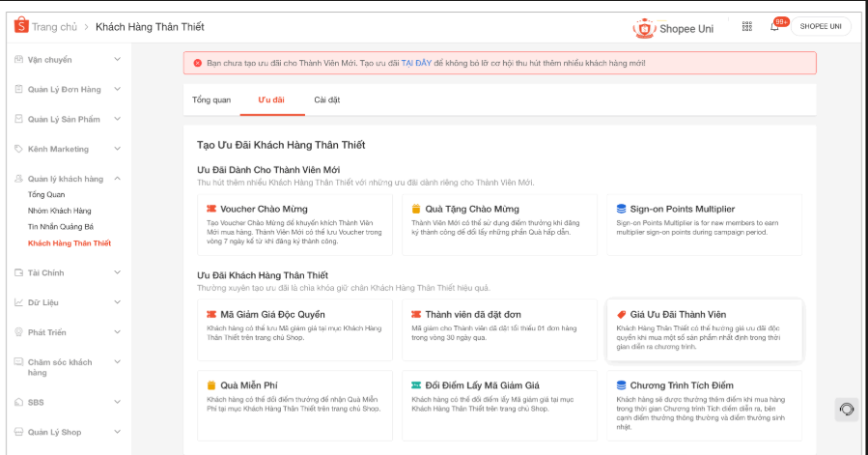
Task: Open the Đổi Điểm Lấy Mã Giảm Giá title
Action: coord(482,385)
